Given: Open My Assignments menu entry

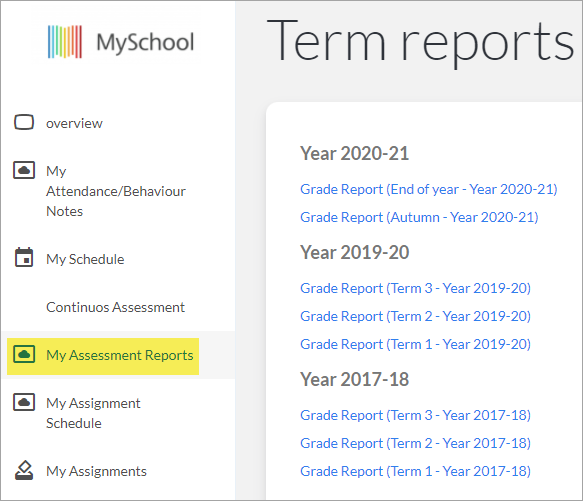Looking at the screenshot, I should click(96, 471).
